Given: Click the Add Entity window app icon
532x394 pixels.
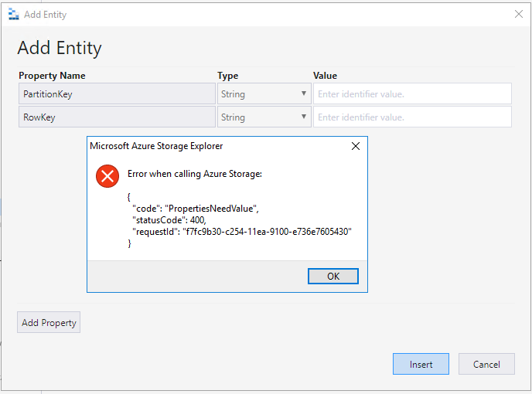Looking at the screenshot, I should (x=14, y=14).
